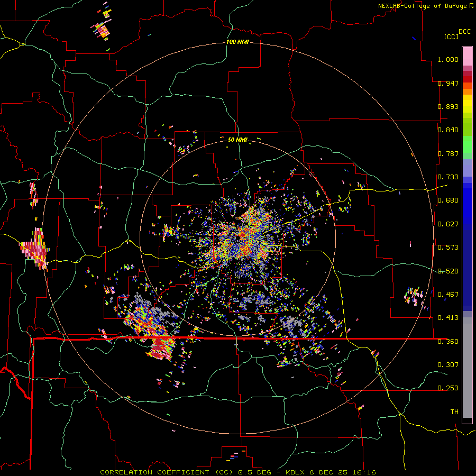Click the 0.627 color scale value
Viewport: 476px width, 476px height.
coord(448,224)
